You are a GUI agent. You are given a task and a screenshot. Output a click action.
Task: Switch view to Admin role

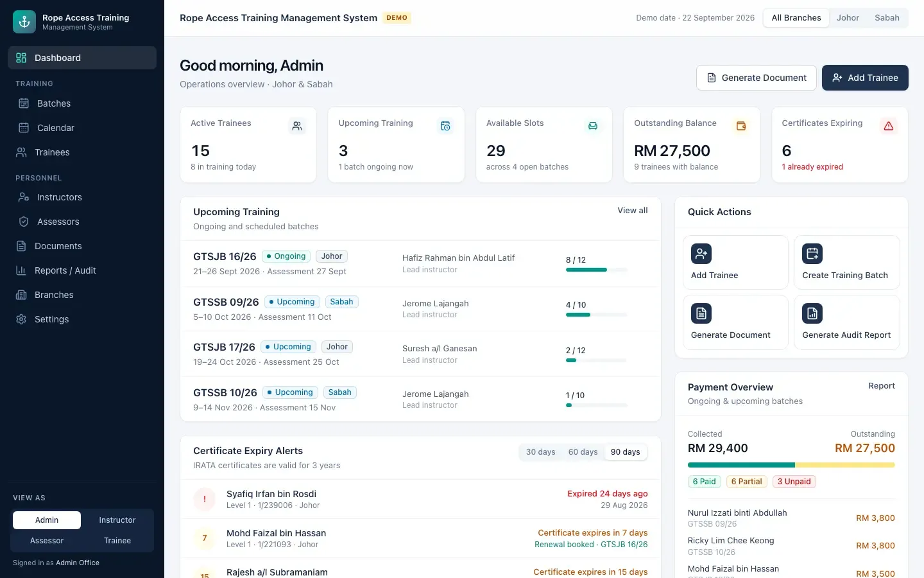[x=47, y=520]
